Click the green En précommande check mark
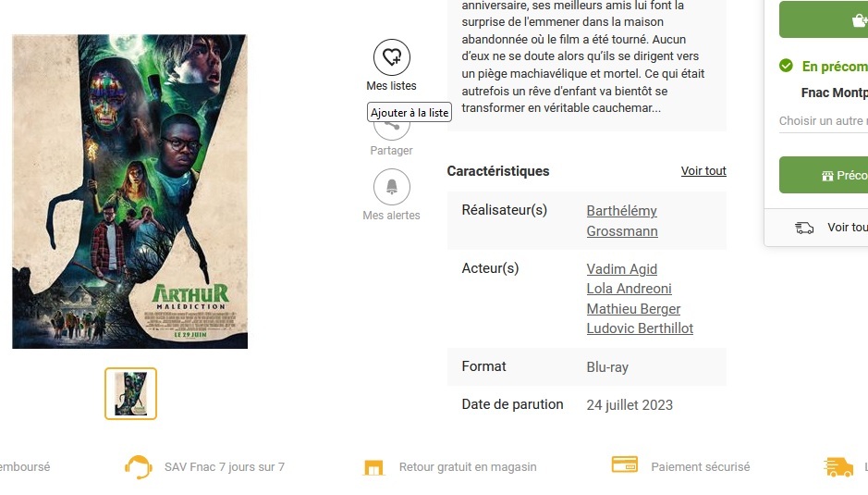The image size is (868, 495). 786,66
